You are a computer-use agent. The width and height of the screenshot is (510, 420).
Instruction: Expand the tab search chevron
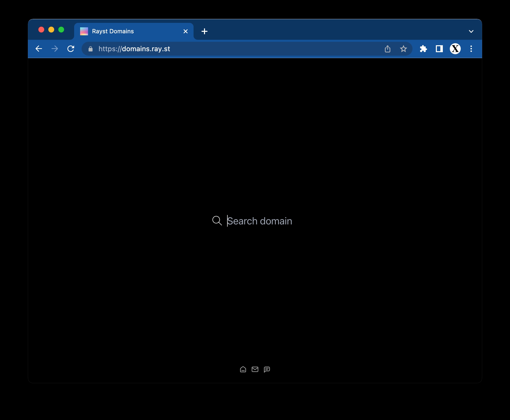click(x=471, y=31)
